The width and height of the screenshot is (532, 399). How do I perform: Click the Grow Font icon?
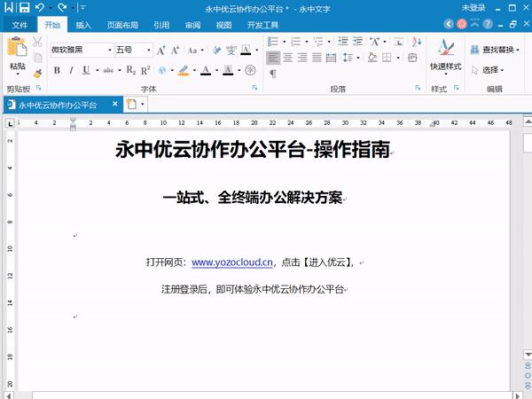[161, 51]
